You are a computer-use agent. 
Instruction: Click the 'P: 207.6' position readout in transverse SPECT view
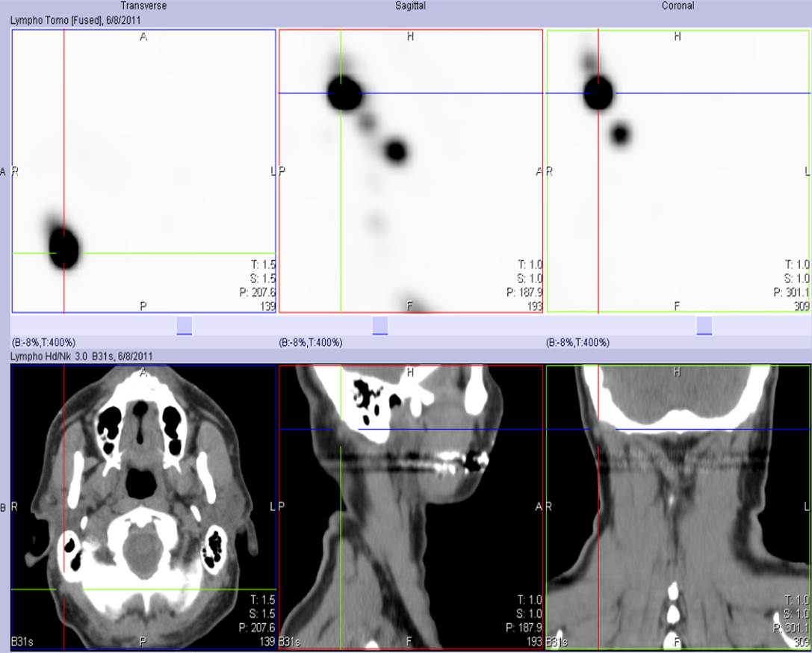[257, 293]
